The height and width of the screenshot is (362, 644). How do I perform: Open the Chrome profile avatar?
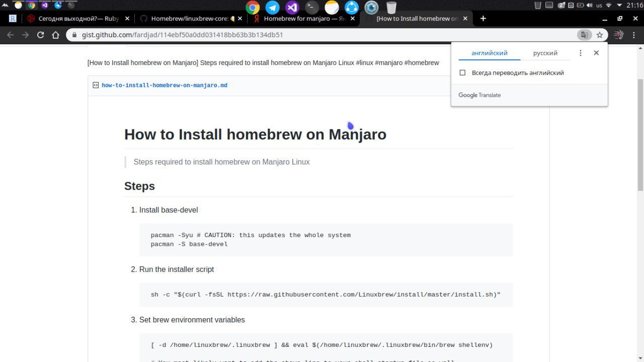[618, 35]
